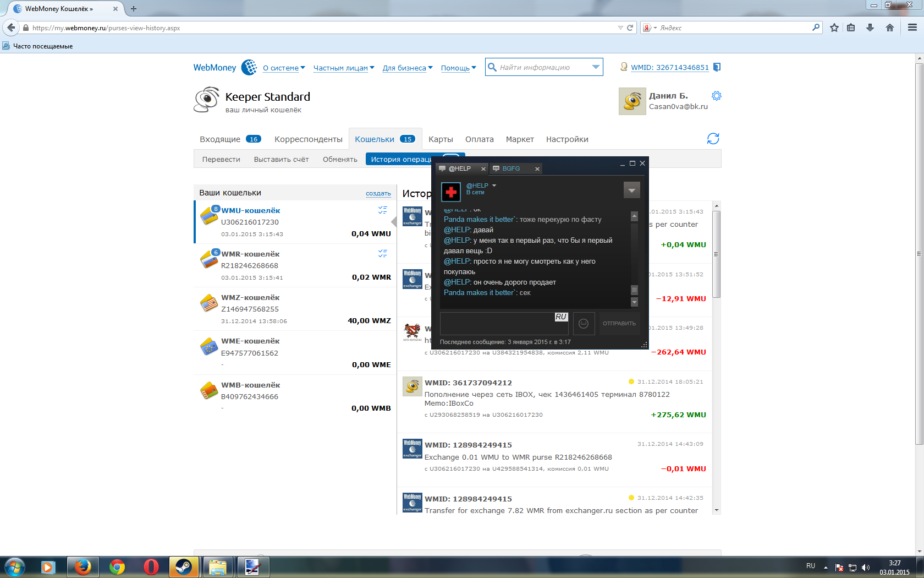This screenshot has height=578, width=924.
Task: Click the Steam chat scrollbar thumb
Action: click(634, 290)
